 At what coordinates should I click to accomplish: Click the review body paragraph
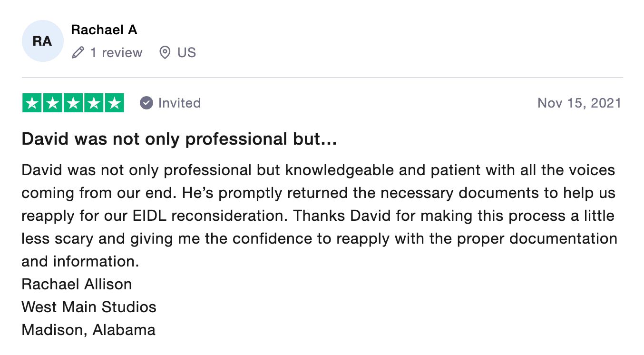click(x=319, y=216)
